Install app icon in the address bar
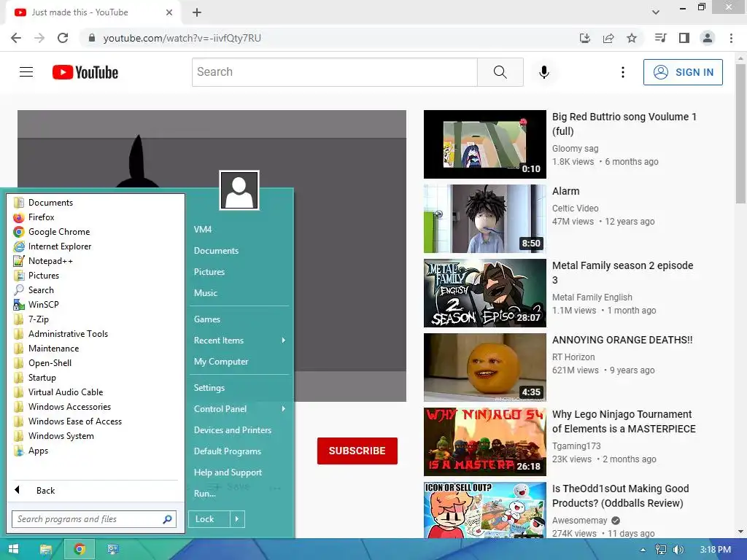The image size is (747, 560). point(584,38)
